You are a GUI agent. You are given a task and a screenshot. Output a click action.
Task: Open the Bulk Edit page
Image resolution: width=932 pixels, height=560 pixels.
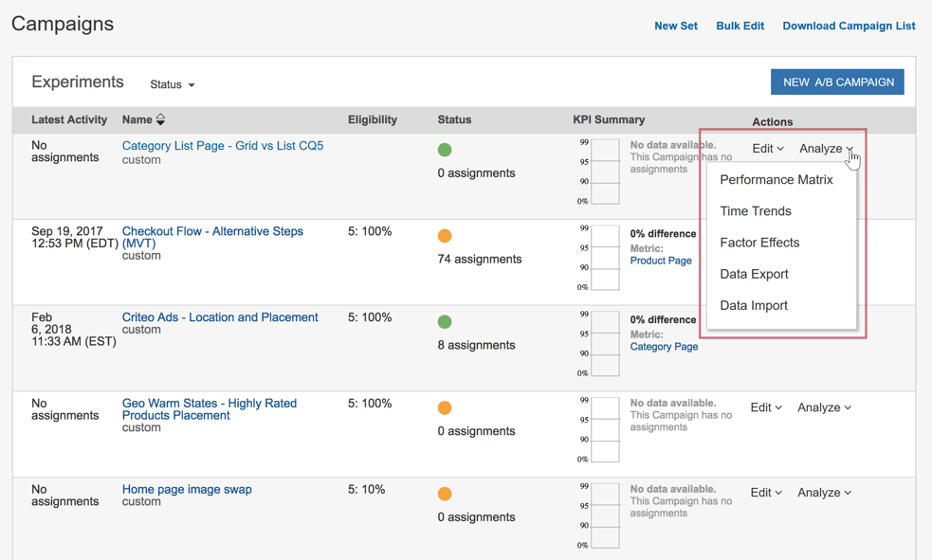740,26
